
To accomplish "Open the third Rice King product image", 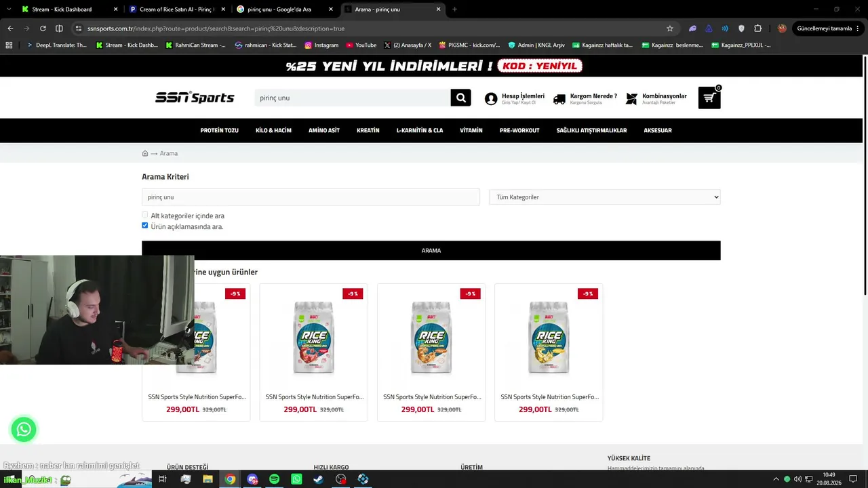I will tap(431, 337).
